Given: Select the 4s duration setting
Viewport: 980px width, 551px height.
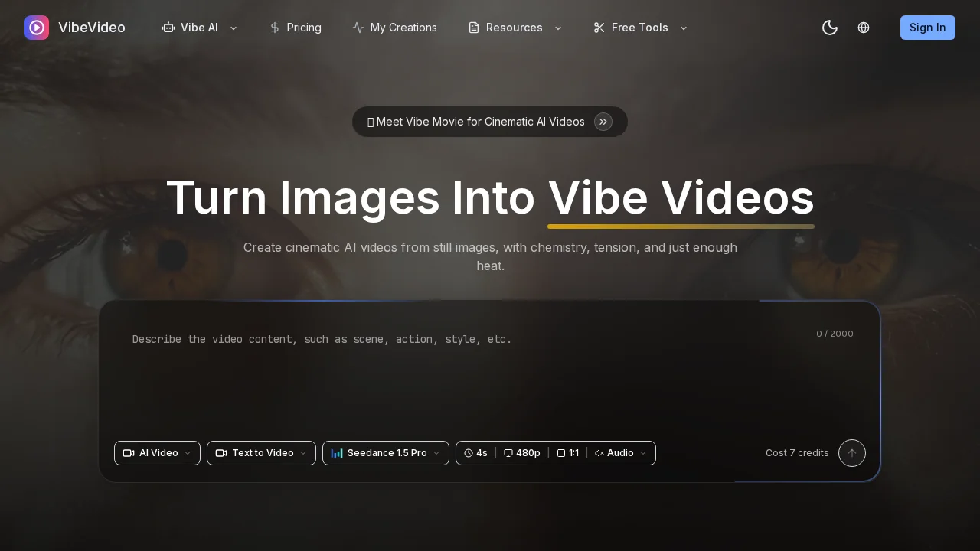Looking at the screenshot, I should (x=475, y=453).
